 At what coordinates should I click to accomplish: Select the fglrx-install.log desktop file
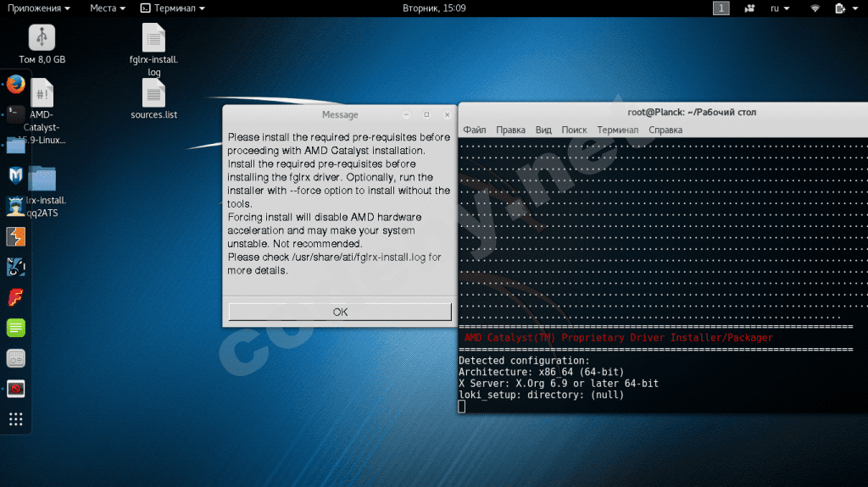pyautogui.click(x=154, y=50)
